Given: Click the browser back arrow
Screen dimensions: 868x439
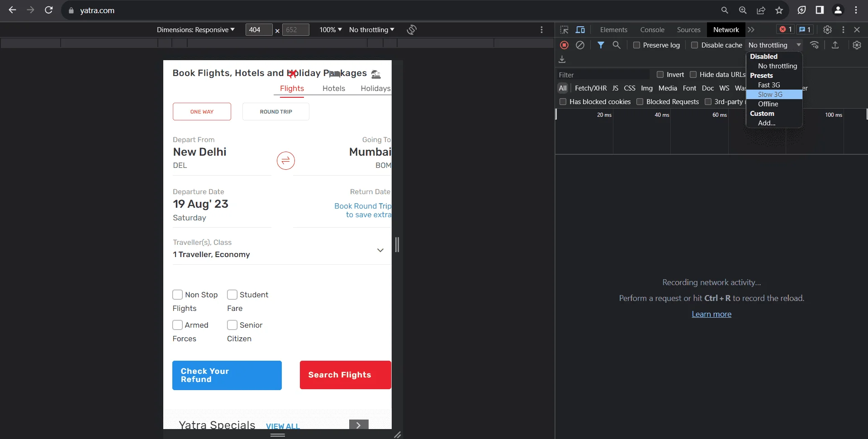Looking at the screenshot, I should [x=12, y=10].
